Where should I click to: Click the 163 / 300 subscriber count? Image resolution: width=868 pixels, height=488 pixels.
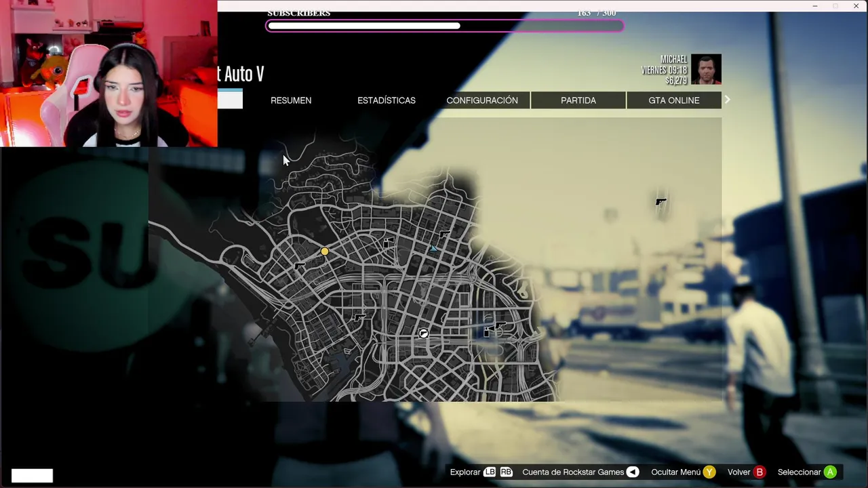coord(597,14)
